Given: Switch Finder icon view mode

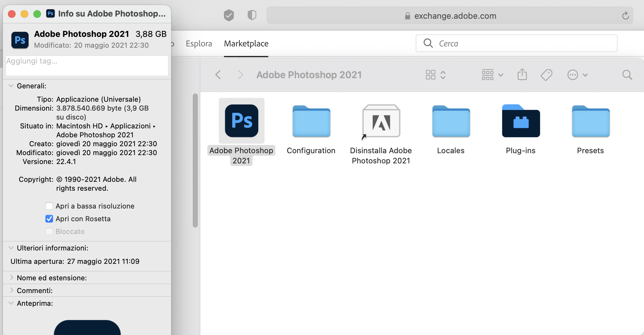Looking at the screenshot, I should click(x=436, y=75).
